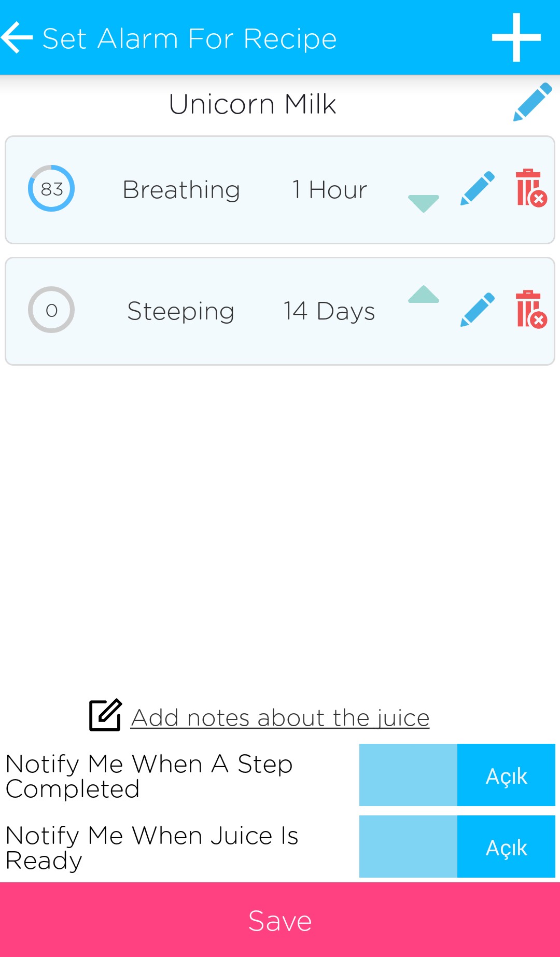Move Breathing step down with arrow
The width and height of the screenshot is (560, 957).
[x=424, y=203]
